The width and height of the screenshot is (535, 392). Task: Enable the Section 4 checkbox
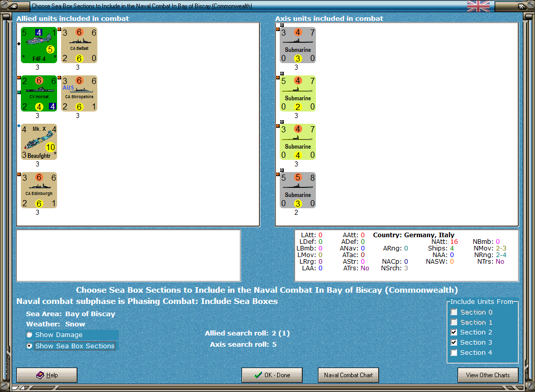454,352
